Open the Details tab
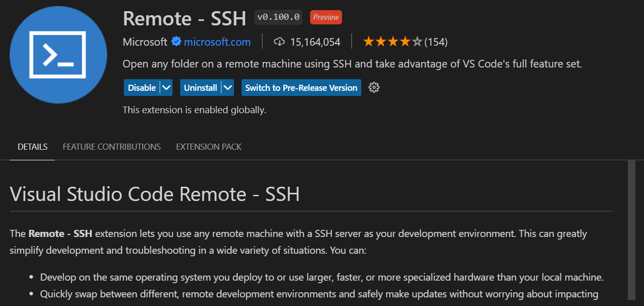Viewport: 644px width, 306px height. tap(32, 147)
